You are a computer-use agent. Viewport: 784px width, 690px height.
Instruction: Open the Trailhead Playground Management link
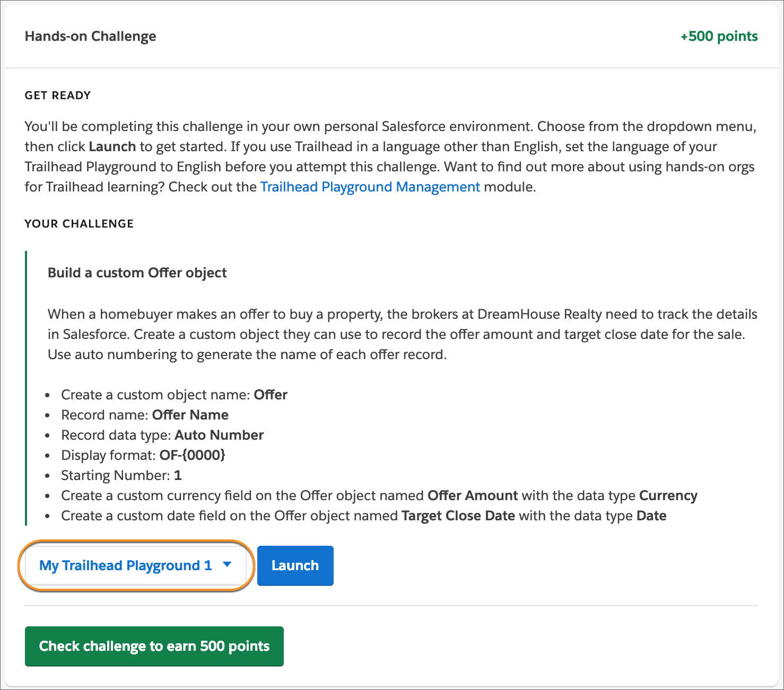pos(370,187)
